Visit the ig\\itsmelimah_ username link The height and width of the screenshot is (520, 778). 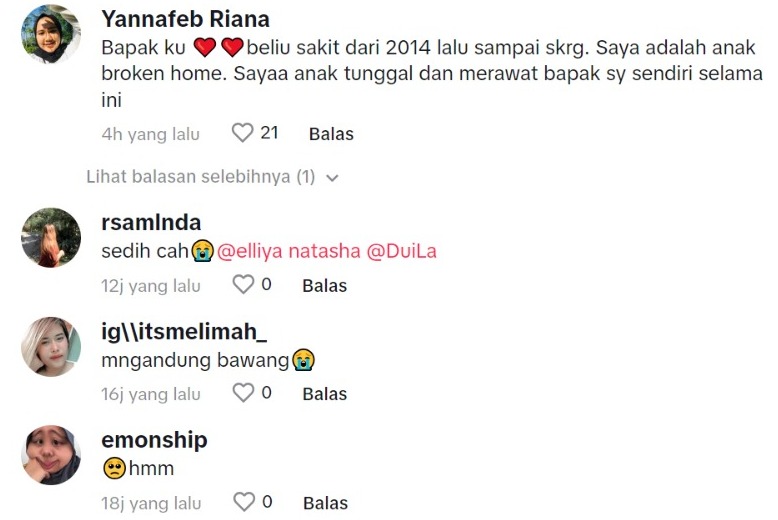coord(184,331)
